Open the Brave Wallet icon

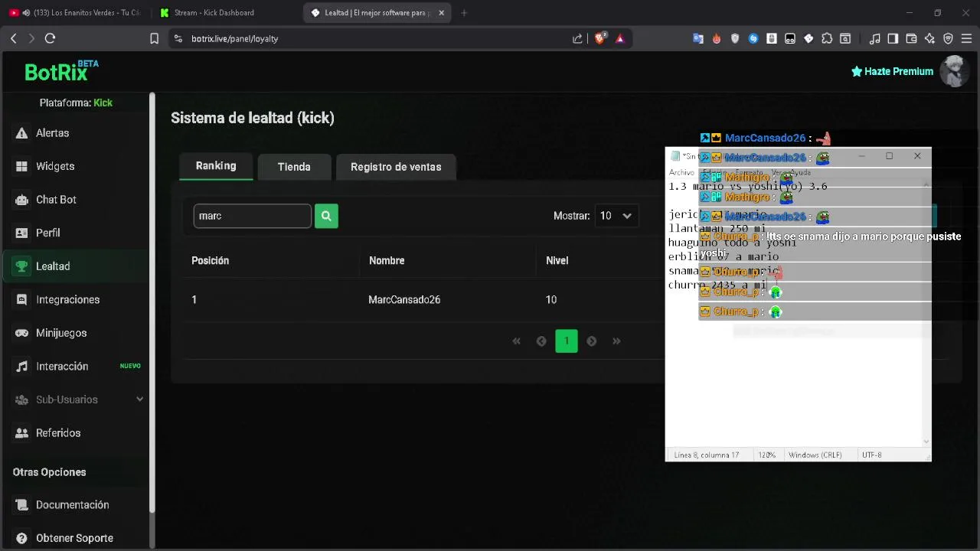[x=911, y=38]
